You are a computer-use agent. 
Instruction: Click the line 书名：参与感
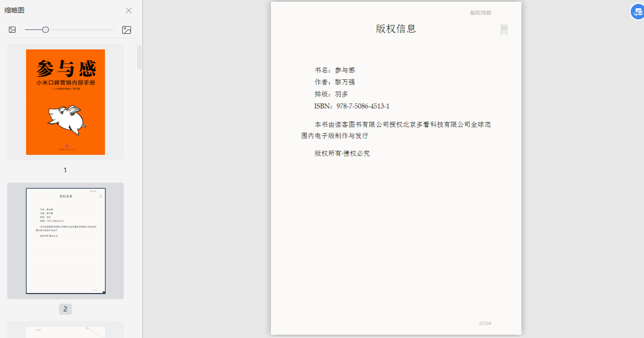[335, 70]
